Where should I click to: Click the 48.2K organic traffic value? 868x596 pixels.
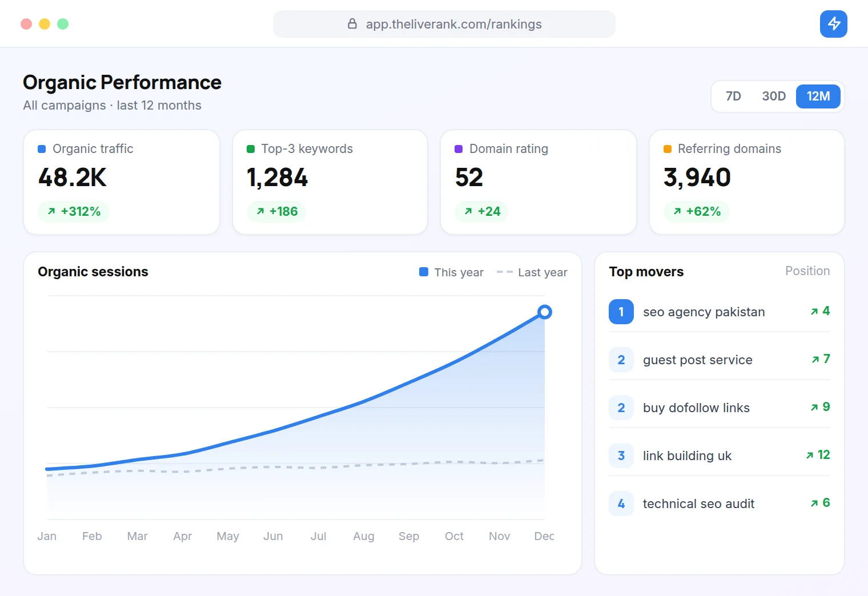(x=73, y=178)
